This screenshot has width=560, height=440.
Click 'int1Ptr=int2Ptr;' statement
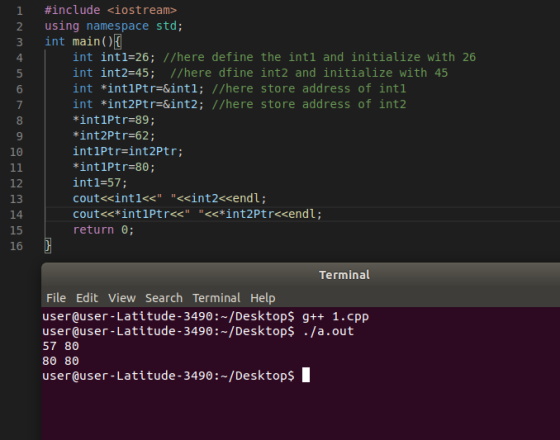point(128,151)
